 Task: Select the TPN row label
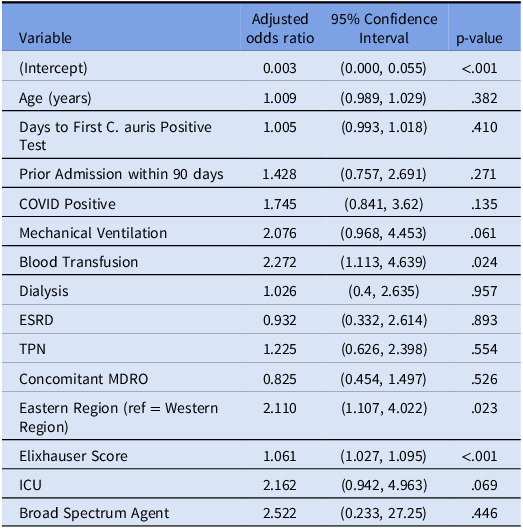pyautogui.click(x=32, y=349)
